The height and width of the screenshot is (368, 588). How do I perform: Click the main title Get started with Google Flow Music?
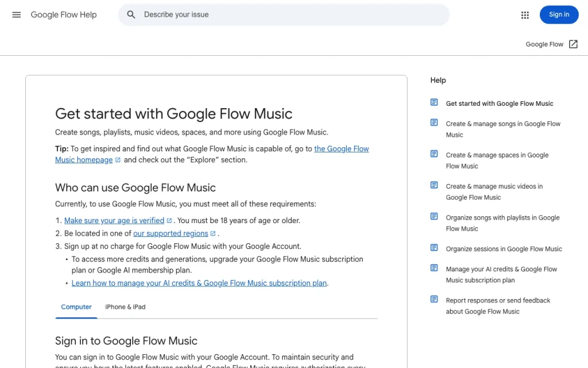coord(173,114)
